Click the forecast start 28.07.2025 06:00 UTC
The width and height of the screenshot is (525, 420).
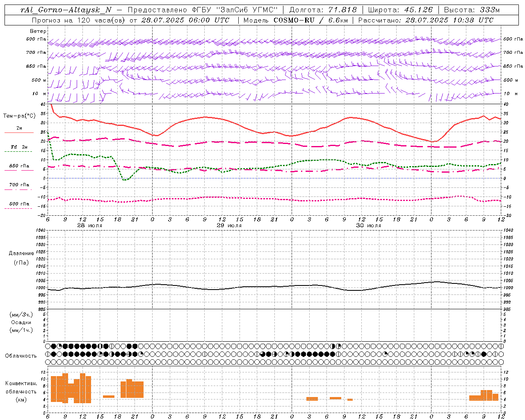pyautogui.click(x=185, y=20)
